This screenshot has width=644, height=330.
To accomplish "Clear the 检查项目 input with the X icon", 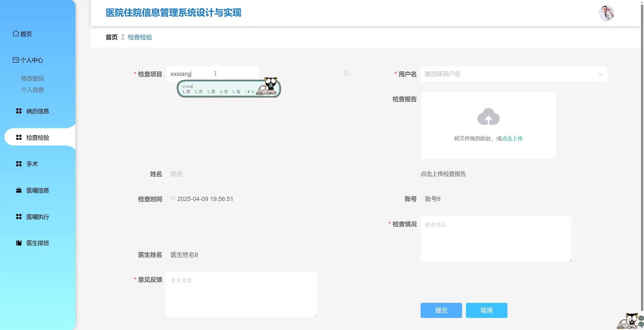I will (346, 73).
